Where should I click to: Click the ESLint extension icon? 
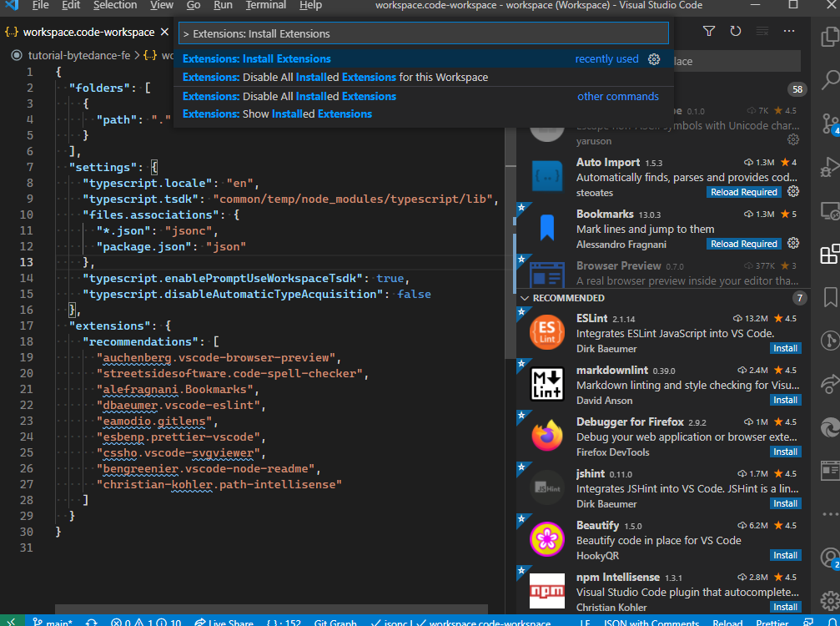546,332
